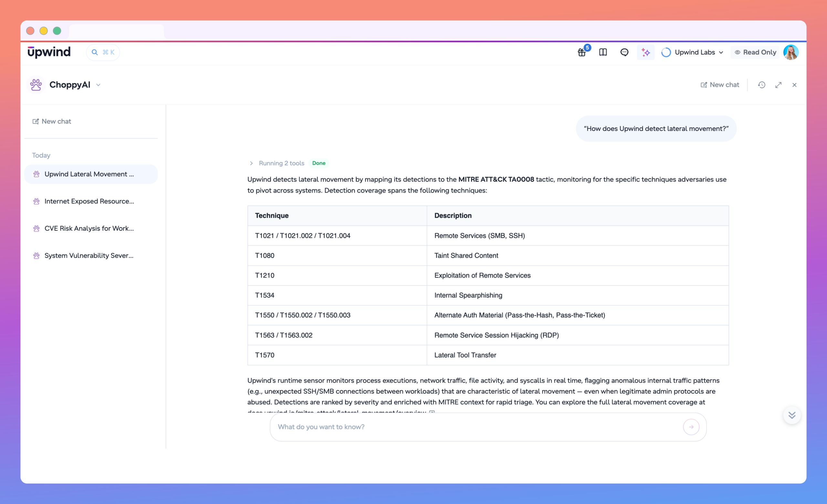The height and width of the screenshot is (504, 827).
Task: Open the search box with ⌘K
Action: [103, 52]
